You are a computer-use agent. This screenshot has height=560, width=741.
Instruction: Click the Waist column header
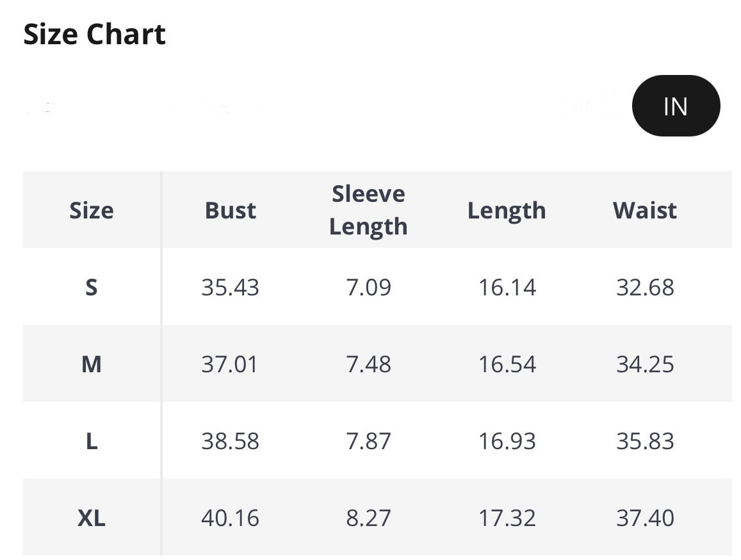[645, 210]
